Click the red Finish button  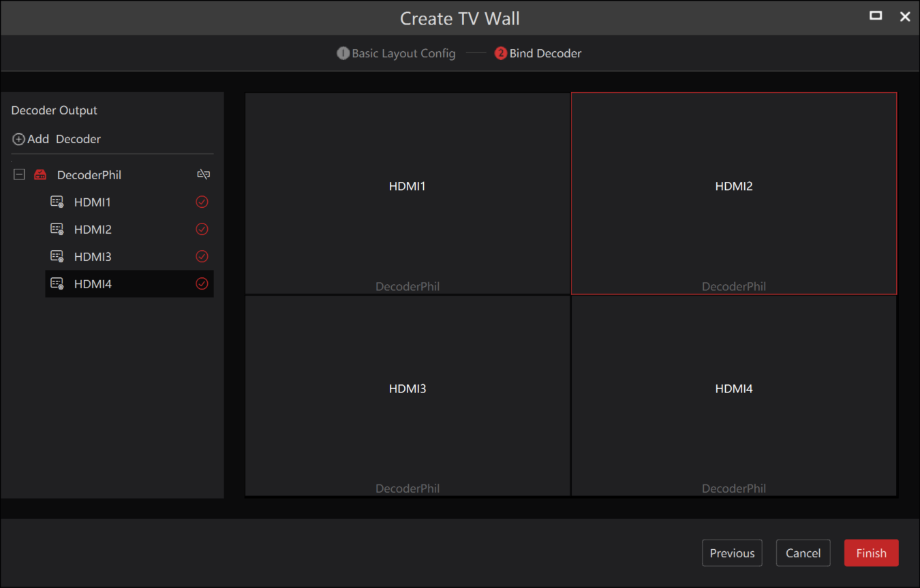[872, 553]
